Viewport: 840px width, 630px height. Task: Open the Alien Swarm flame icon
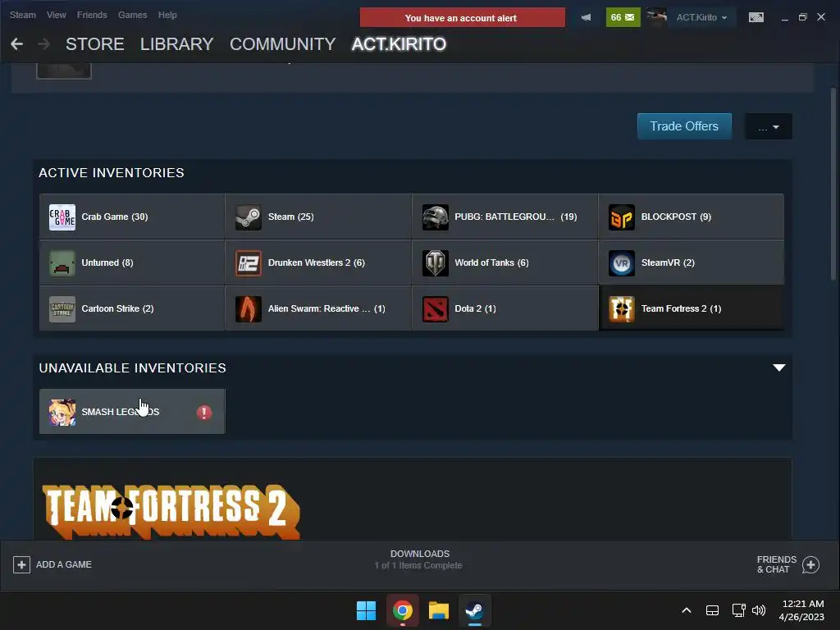249,309
